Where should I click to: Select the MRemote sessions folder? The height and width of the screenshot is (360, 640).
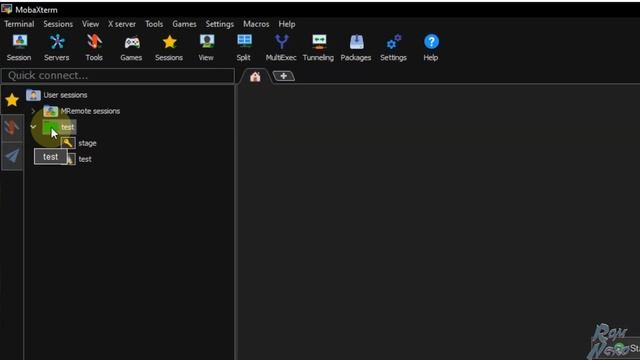[x=90, y=111]
